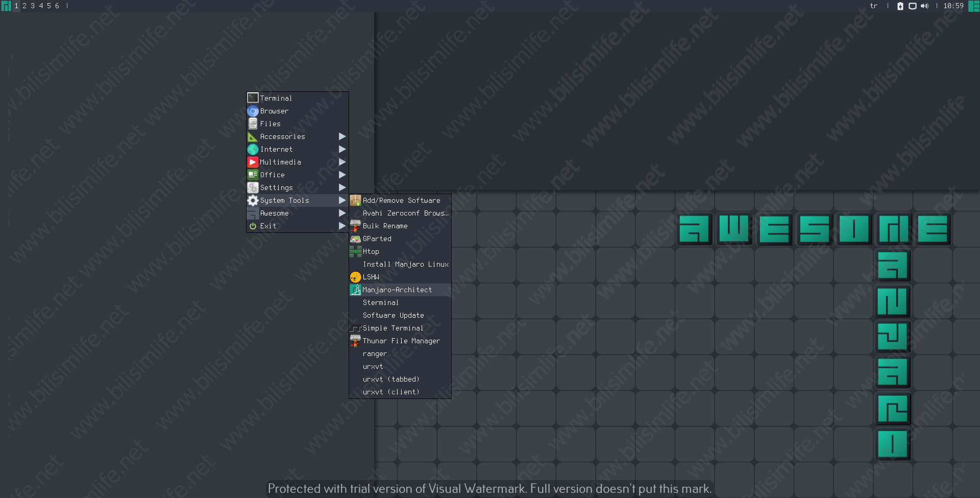Collapse System Tools submenu arrow
Viewport: 980px width, 498px height.
click(x=342, y=200)
